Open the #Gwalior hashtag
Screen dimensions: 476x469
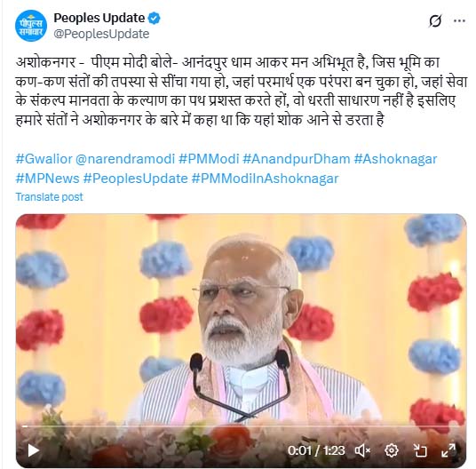tap(44, 159)
